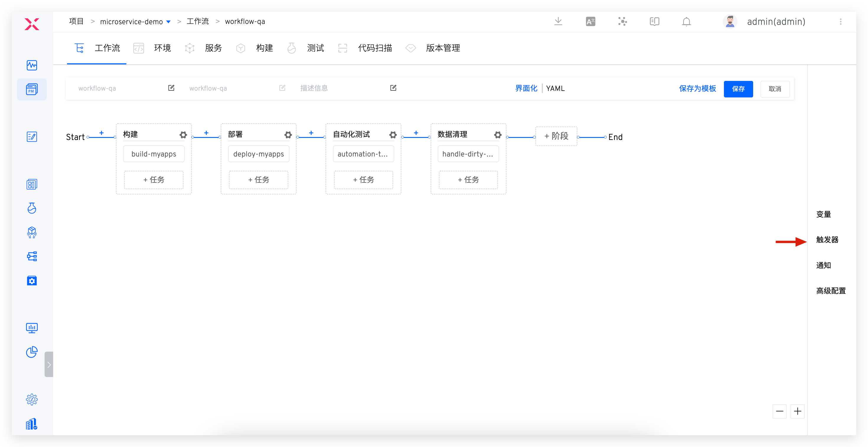The height and width of the screenshot is (447, 868).
Task: Insert stage between Start and 构建
Action: click(102, 133)
